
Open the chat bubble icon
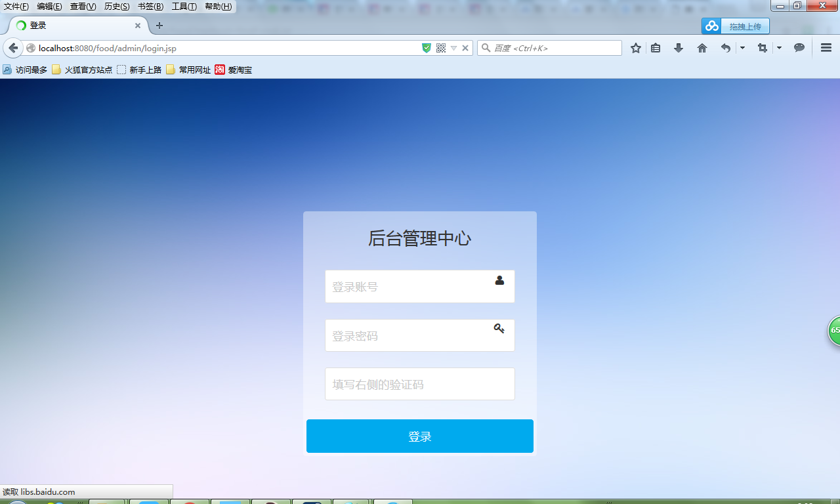(799, 48)
